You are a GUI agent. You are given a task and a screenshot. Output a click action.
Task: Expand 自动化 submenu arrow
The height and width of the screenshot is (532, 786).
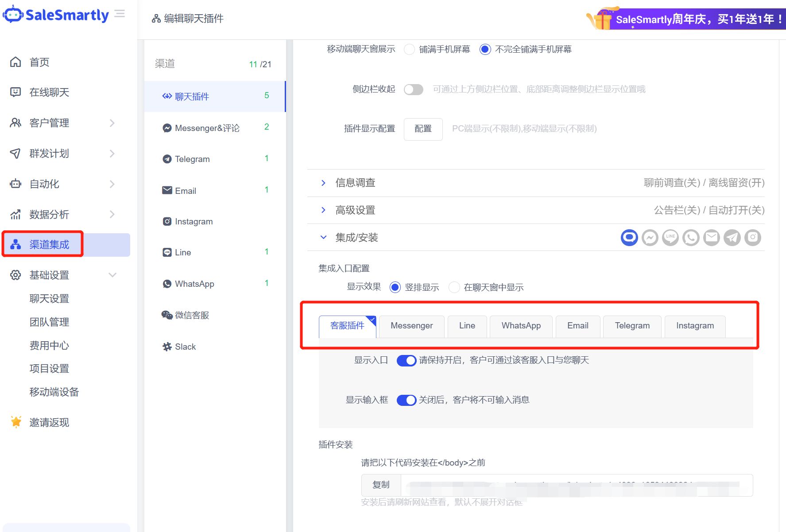click(x=112, y=184)
